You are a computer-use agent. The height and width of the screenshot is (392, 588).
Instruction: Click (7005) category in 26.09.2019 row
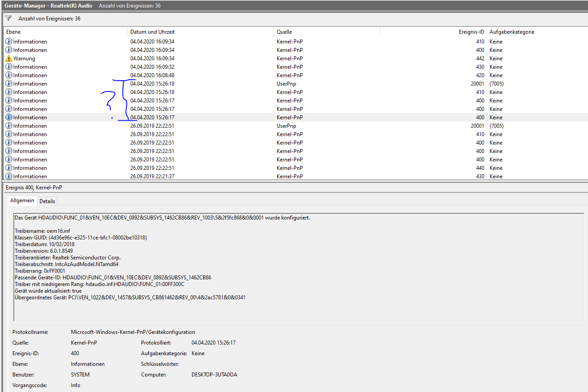497,126
